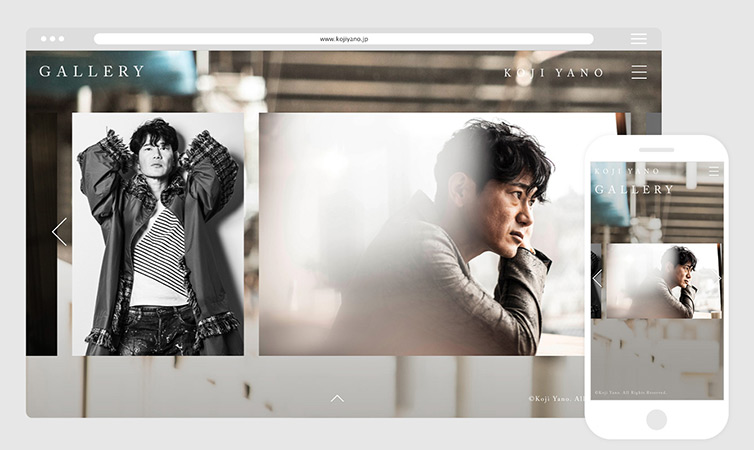Click the partially visible dark image to the left of the gallery
The image size is (754, 450).
coord(42,234)
